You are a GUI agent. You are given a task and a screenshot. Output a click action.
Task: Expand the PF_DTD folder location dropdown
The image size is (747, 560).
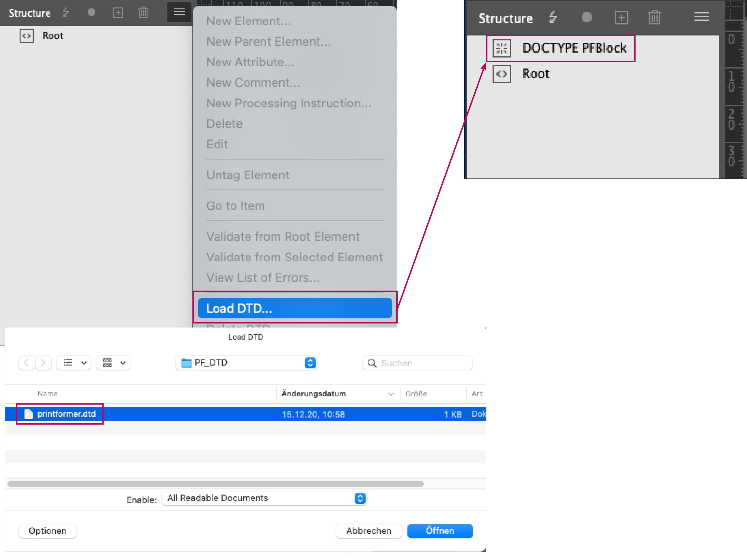(246, 363)
